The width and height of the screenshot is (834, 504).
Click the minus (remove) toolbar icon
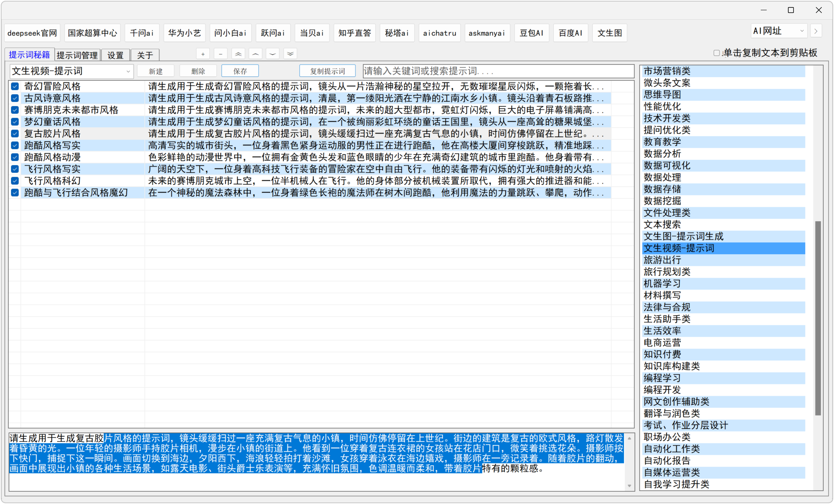221,54
